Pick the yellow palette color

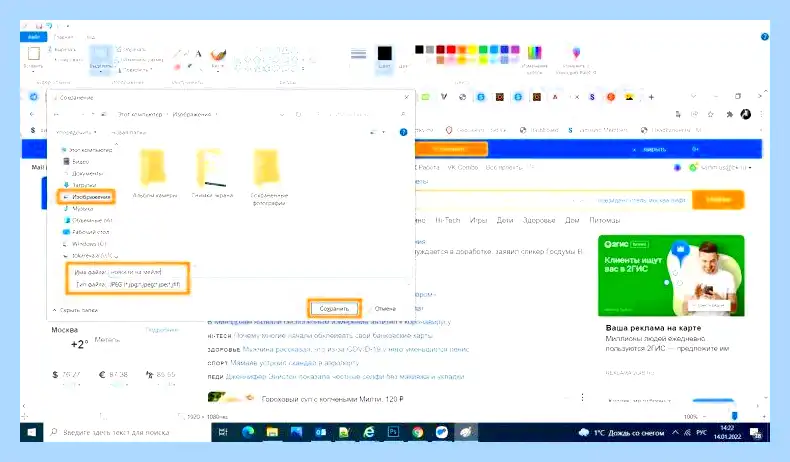(472, 49)
